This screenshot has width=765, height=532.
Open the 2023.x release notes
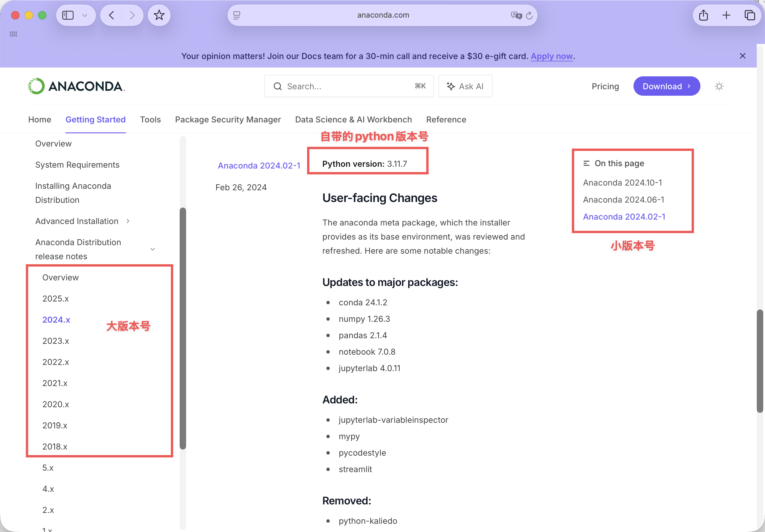point(56,341)
